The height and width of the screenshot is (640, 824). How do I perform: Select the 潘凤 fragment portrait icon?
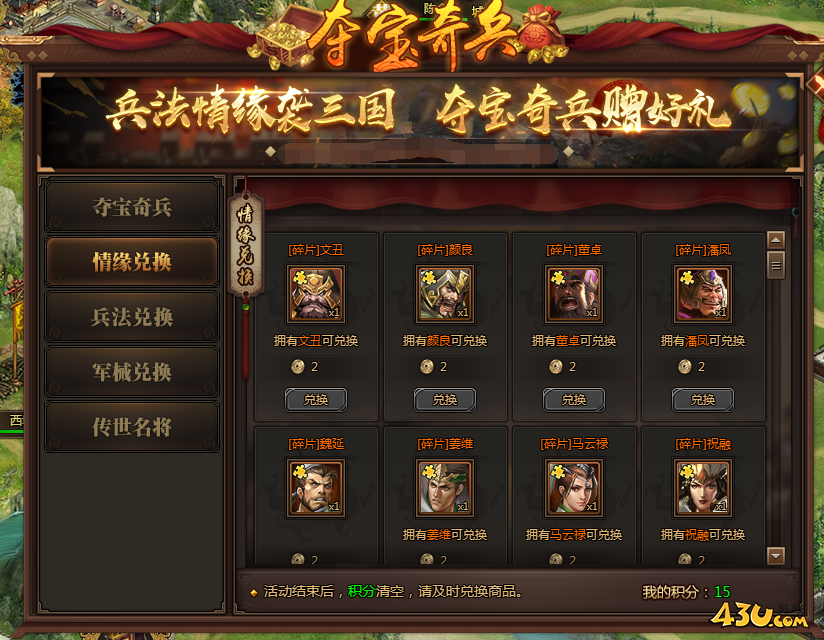click(703, 294)
